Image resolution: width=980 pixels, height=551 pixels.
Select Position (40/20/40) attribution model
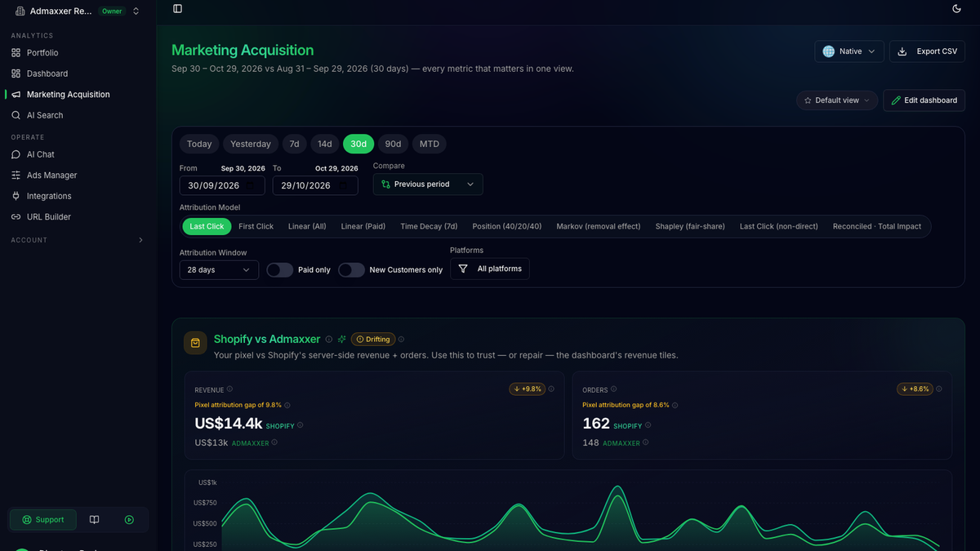tap(507, 226)
